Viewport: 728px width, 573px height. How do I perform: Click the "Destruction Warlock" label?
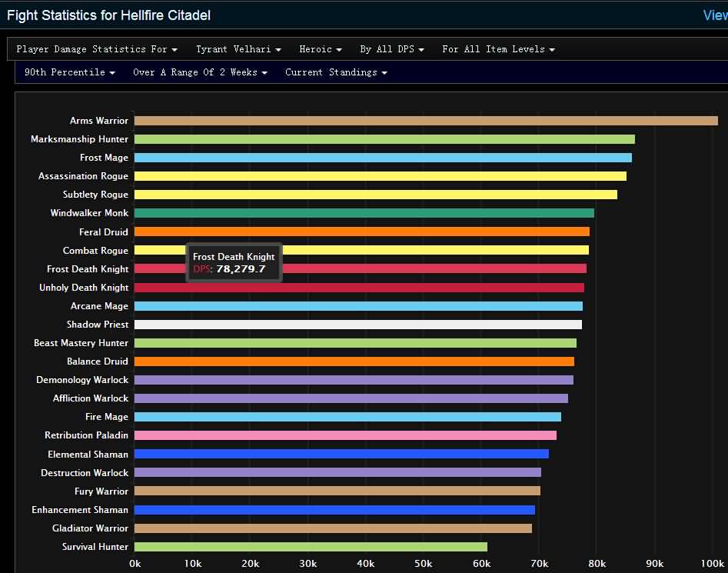85,473
